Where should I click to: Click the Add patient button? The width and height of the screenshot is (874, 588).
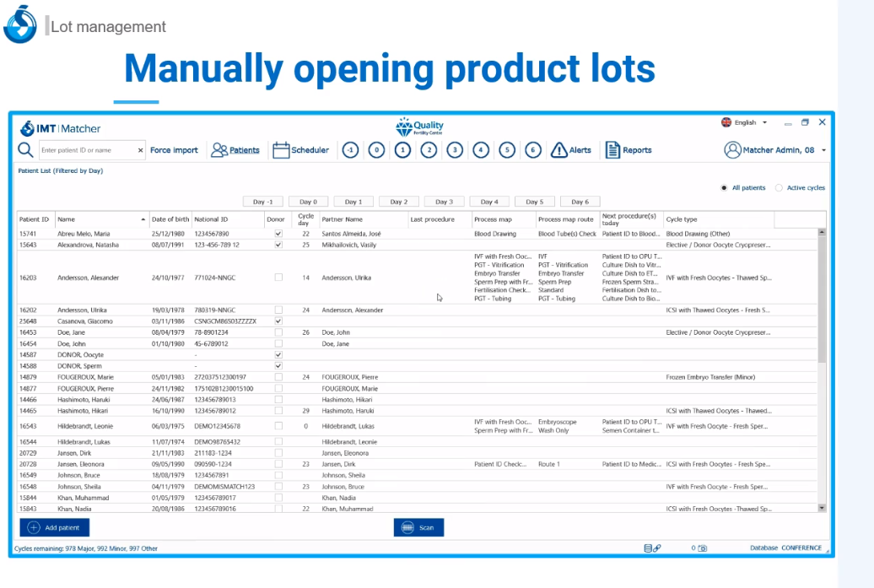pyautogui.click(x=54, y=527)
